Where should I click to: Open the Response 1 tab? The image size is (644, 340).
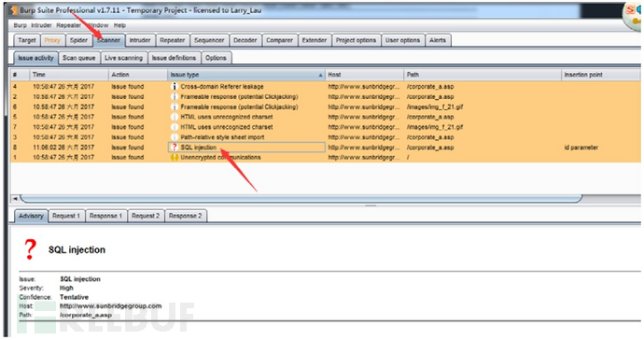(105, 216)
